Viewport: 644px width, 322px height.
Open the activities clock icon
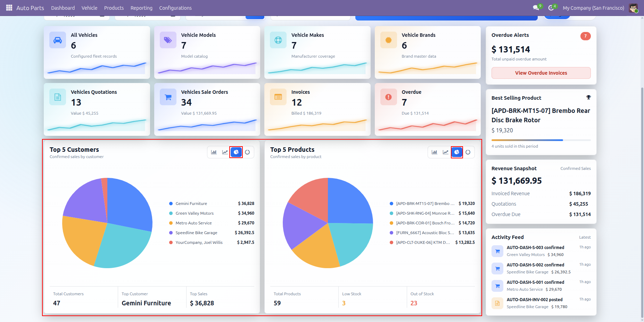pos(551,8)
